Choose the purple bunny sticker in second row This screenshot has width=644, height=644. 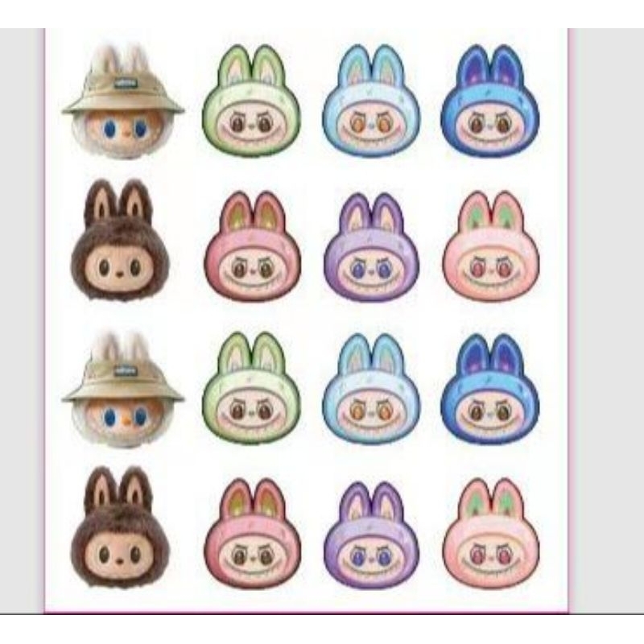[372, 246]
